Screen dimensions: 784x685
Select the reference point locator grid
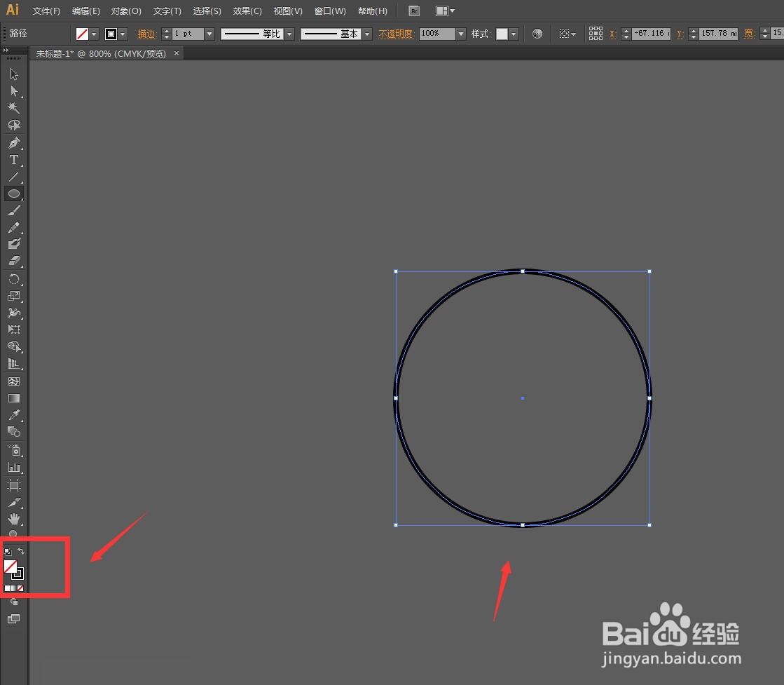point(596,33)
